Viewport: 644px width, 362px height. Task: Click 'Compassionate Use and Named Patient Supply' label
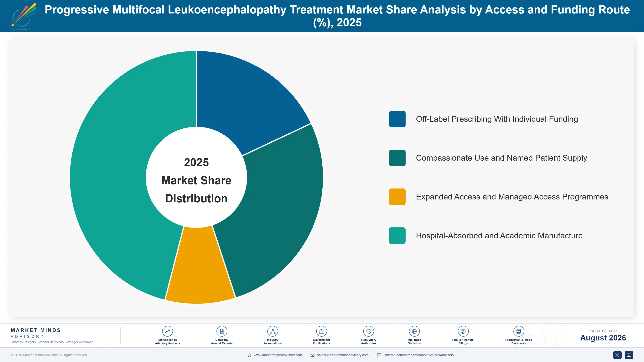click(x=501, y=158)
